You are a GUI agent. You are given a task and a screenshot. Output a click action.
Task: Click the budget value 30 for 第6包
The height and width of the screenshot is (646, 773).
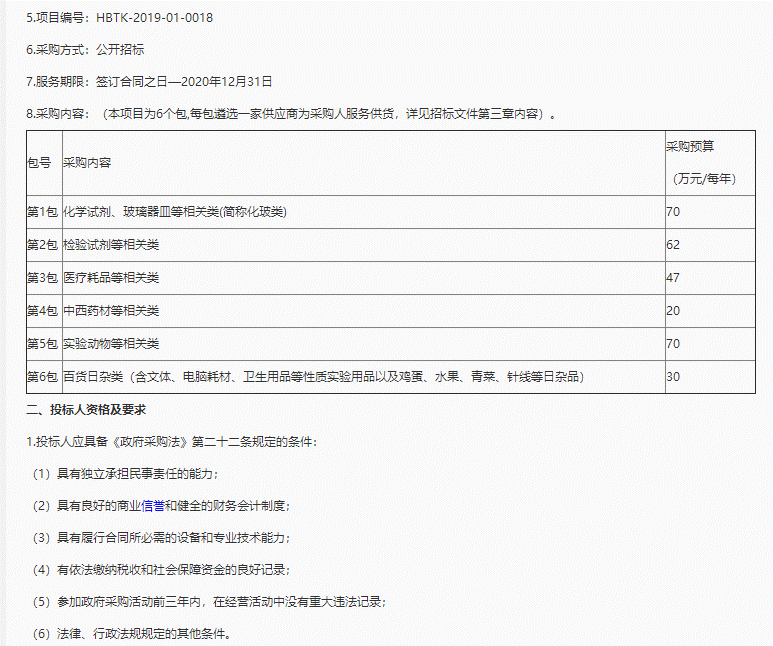pyautogui.click(x=673, y=377)
